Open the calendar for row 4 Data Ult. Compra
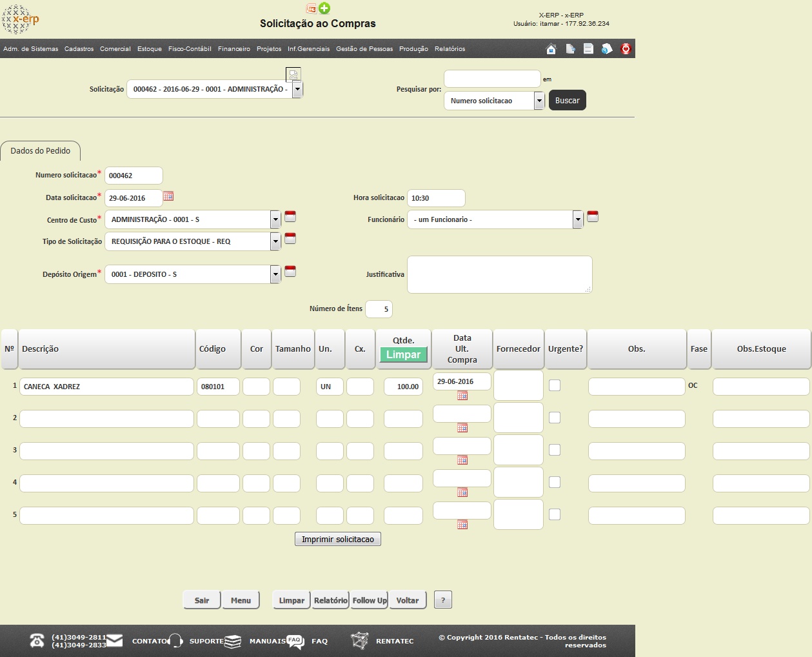The width and height of the screenshot is (812, 657). point(462,492)
